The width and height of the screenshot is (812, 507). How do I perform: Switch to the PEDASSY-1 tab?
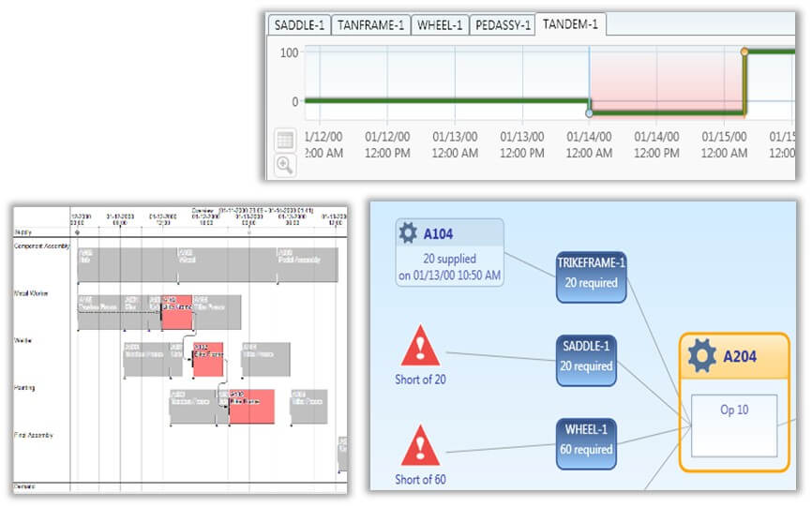502,25
